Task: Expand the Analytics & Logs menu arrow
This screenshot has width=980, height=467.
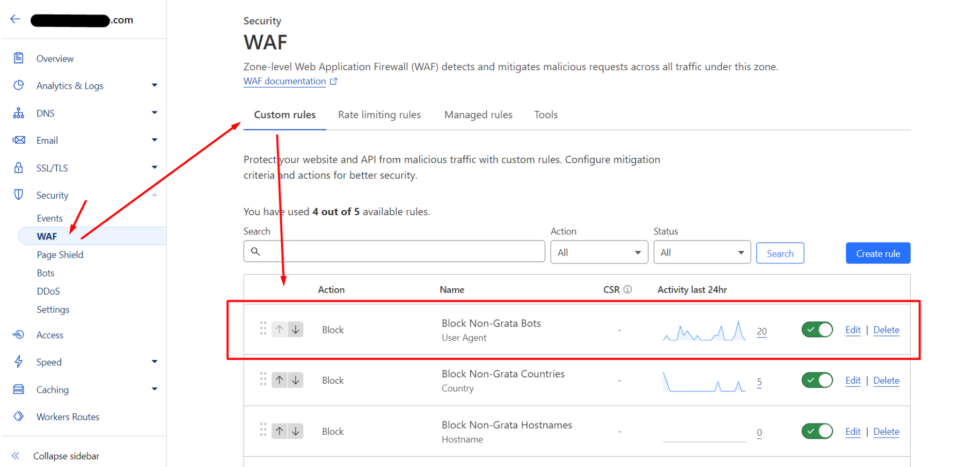Action: point(155,85)
